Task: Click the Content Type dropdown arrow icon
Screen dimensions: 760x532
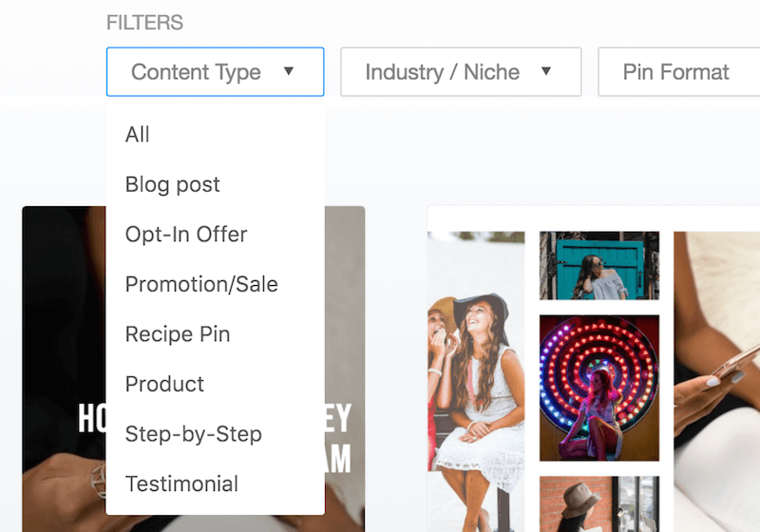Action: (289, 71)
